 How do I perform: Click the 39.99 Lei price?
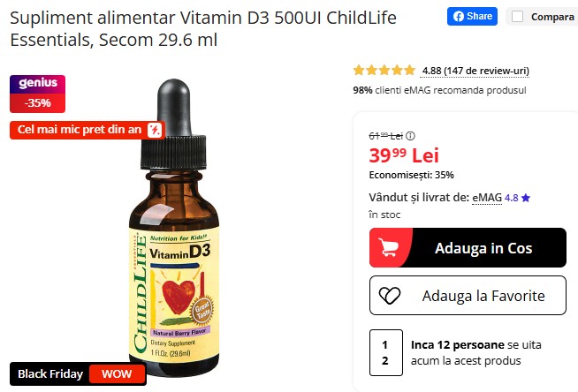coord(404,155)
